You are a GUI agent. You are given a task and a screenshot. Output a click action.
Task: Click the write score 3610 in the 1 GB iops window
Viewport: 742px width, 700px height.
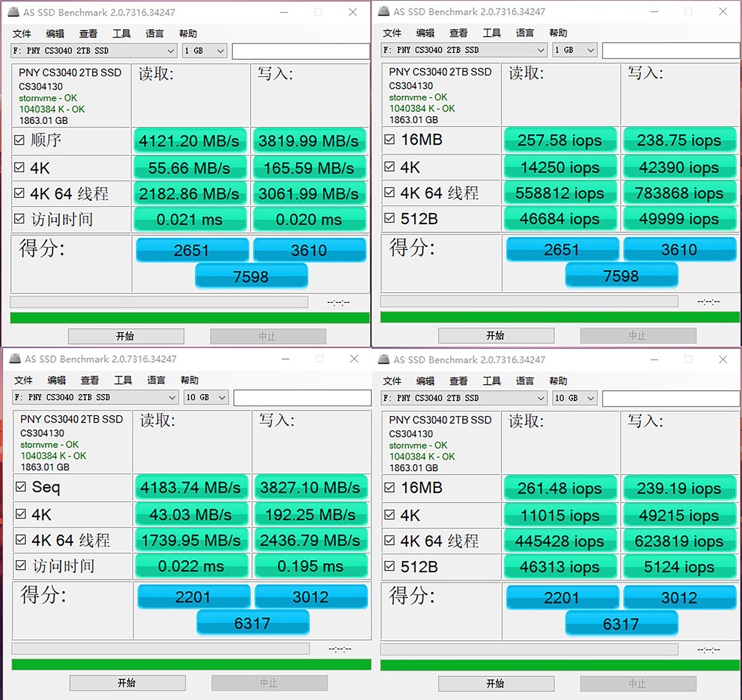(x=679, y=249)
